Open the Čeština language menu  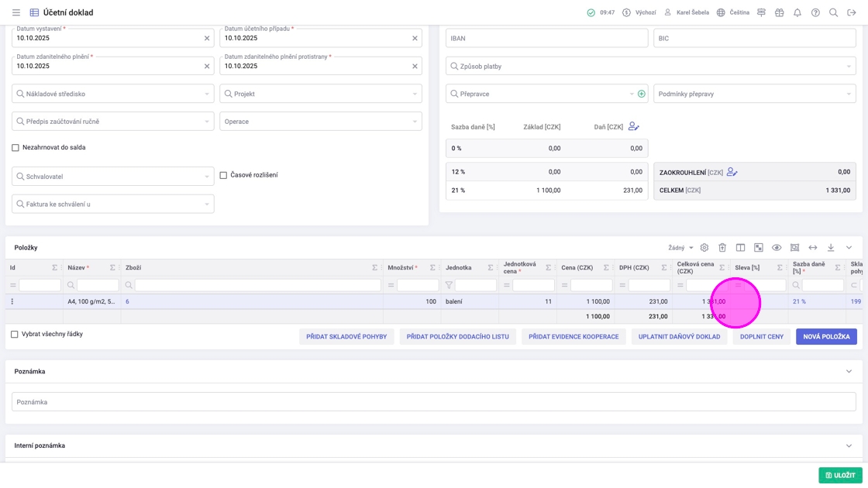(x=732, y=12)
